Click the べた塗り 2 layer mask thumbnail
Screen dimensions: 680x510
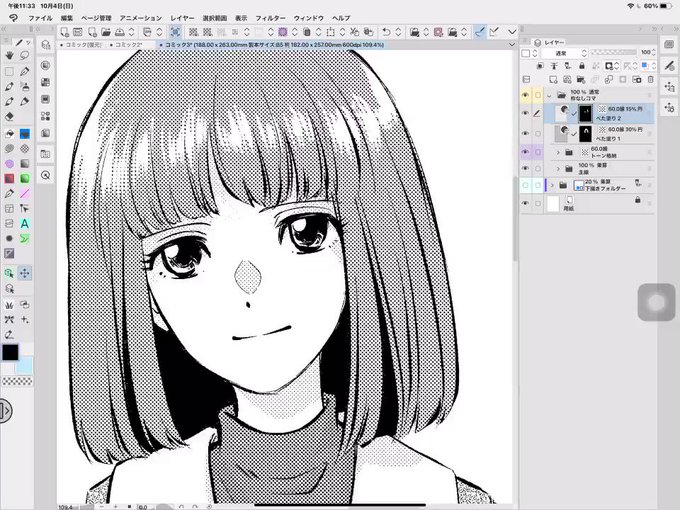pyautogui.click(x=585, y=113)
